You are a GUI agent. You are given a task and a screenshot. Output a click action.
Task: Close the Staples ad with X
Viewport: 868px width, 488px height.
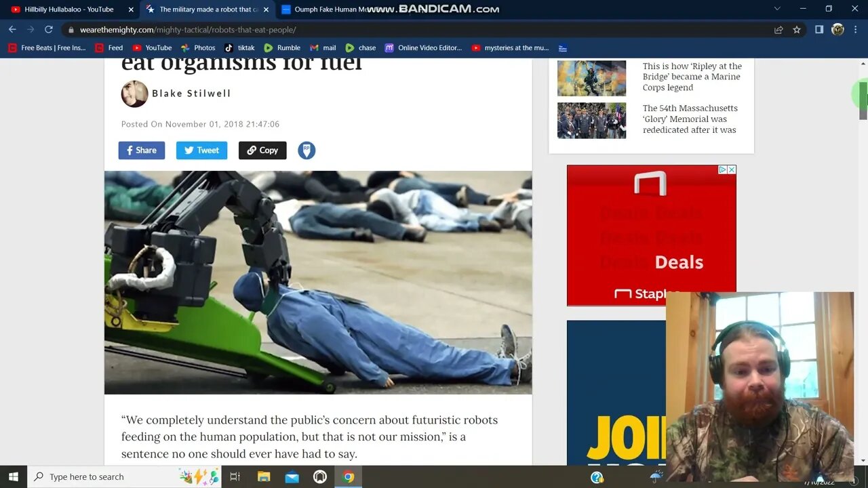[732, 169]
